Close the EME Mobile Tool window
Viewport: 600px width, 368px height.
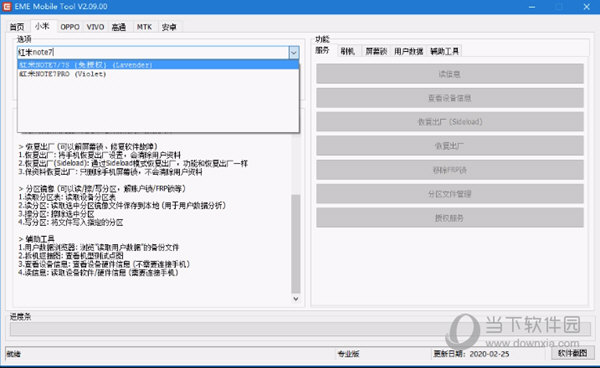[x=586, y=7]
